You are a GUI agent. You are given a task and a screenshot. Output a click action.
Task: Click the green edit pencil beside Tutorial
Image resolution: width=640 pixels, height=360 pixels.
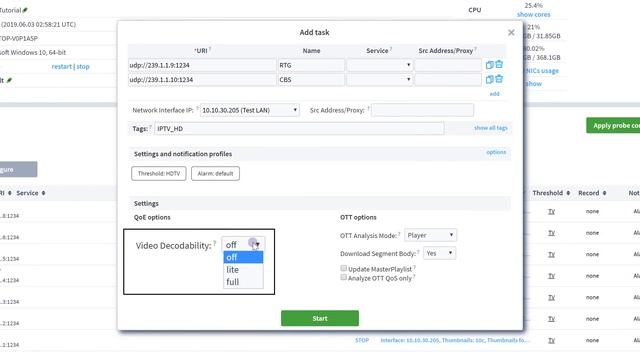click(x=25, y=10)
